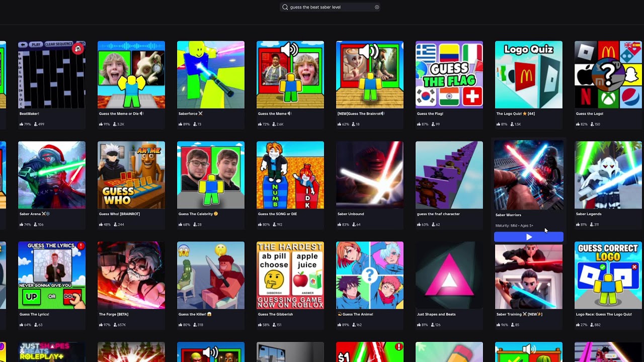
Task: Open Just Shapes & Beats Roleplay+ thumbnail
Action: pyautogui.click(x=52, y=352)
